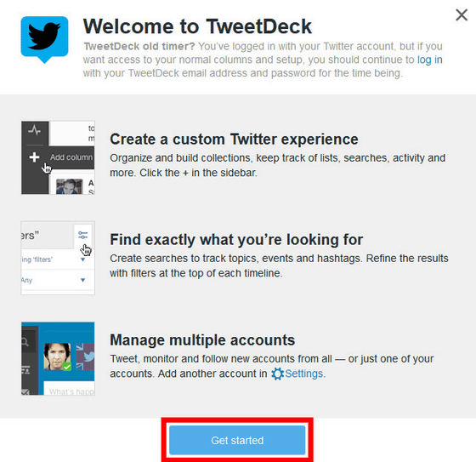
Task: Click the plus icon beside Add column
Action: (x=34, y=157)
